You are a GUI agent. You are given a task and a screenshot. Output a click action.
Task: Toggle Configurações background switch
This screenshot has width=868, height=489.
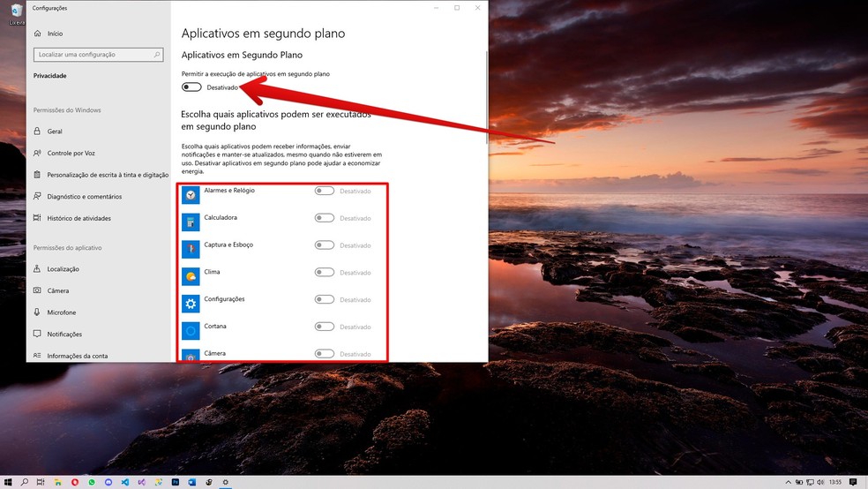pyautogui.click(x=325, y=299)
